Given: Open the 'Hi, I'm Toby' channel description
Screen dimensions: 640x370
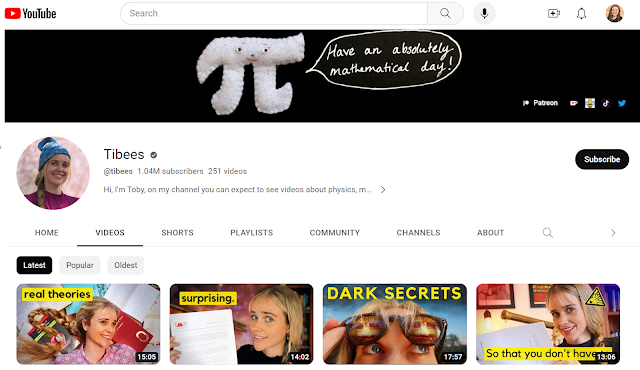Looking at the screenshot, I should point(238,189).
